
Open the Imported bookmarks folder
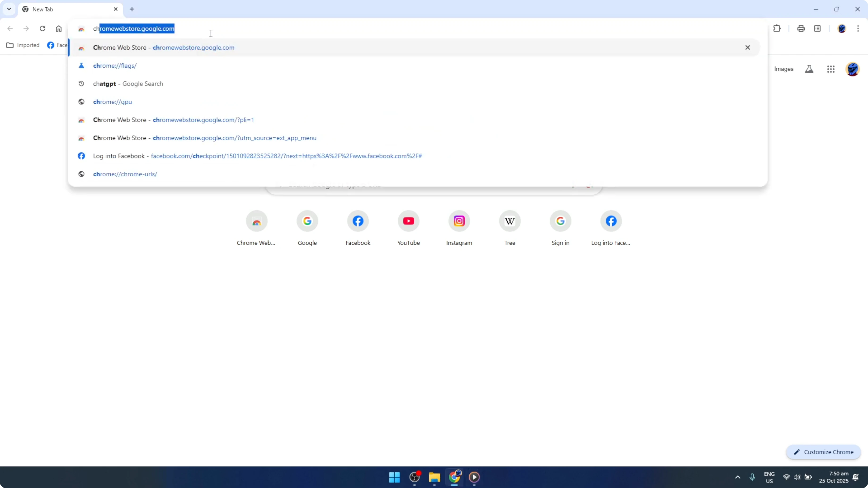pyautogui.click(x=23, y=45)
